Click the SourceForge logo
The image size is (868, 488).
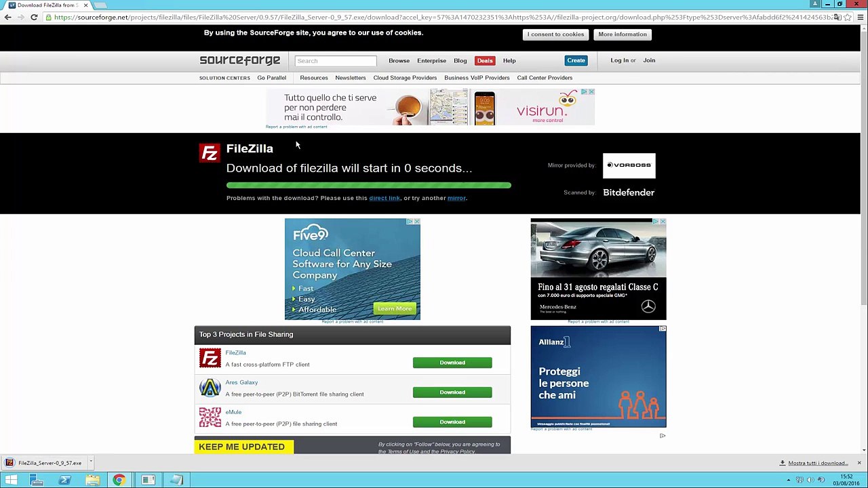[x=239, y=60]
